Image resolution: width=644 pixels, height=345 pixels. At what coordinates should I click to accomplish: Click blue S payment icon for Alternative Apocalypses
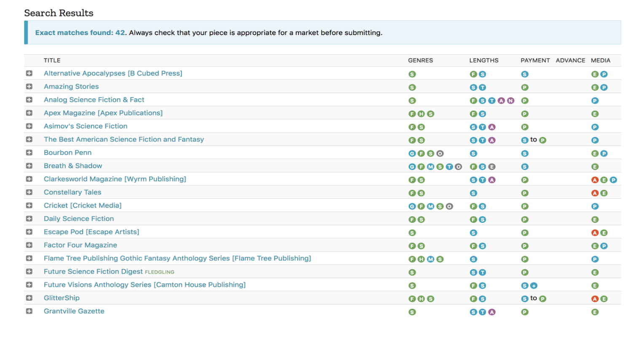[525, 74]
